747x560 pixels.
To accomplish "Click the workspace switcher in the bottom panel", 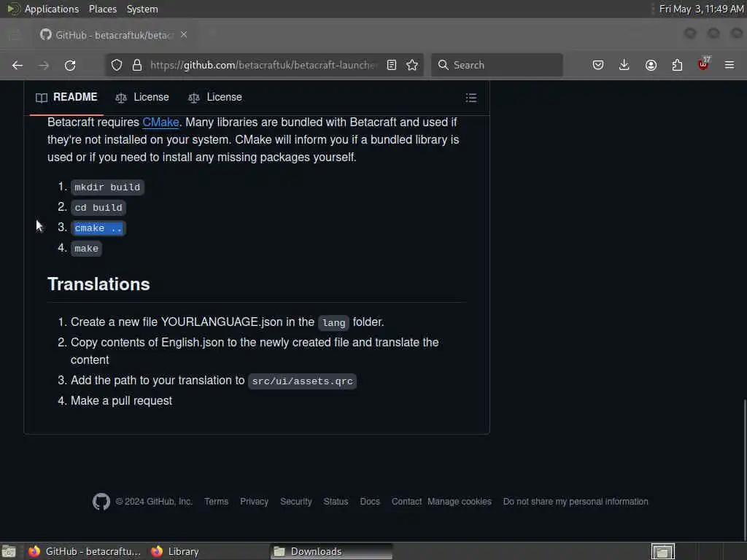I will 663,551.
